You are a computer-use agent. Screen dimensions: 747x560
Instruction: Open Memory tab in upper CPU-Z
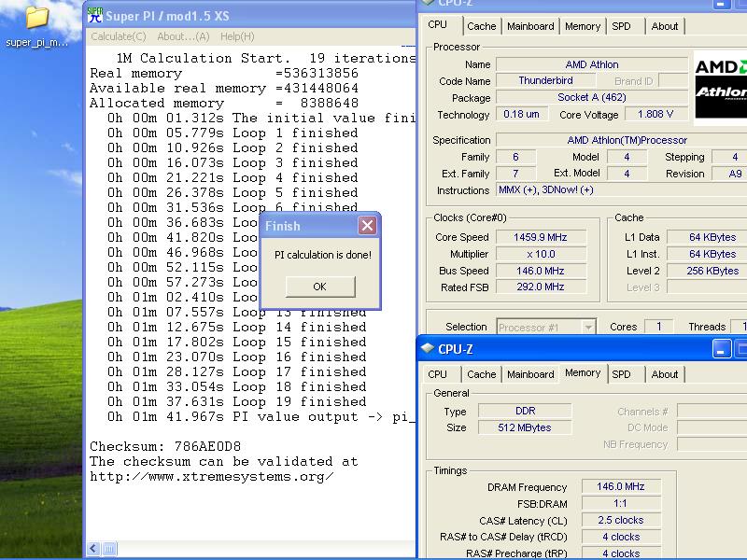pyautogui.click(x=582, y=27)
